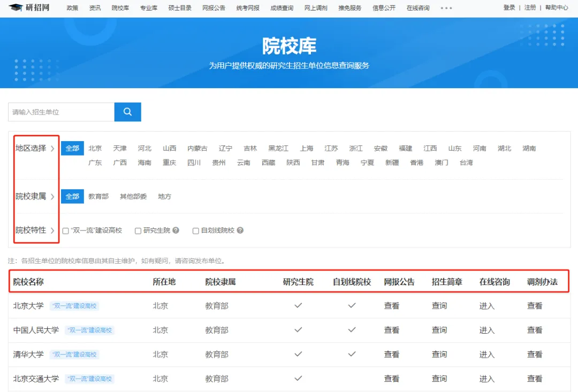The width and height of the screenshot is (578, 392).
Task: Expand the 地区选择 chevron
Action: (52, 149)
